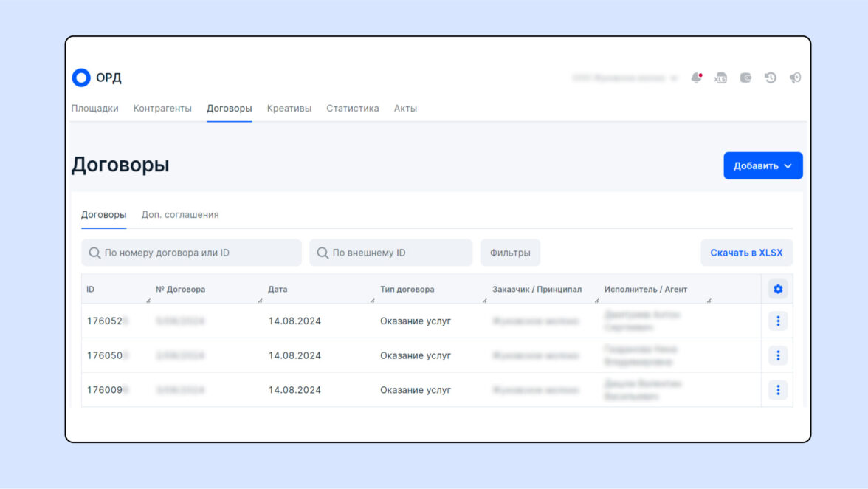The height and width of the screenshot is (489, 868).
Task: Click the ОРД logo
Action: (96, 78)
